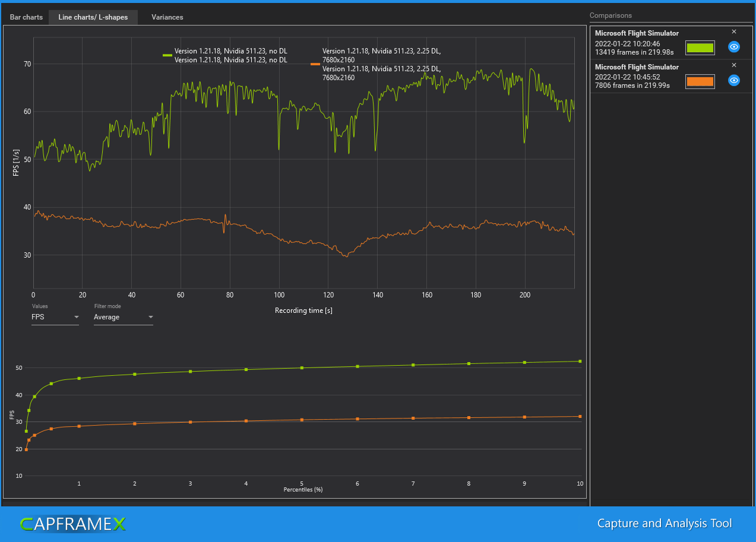Open the Values dropdown currently showing FPS
The height and width of the screenshot is (542, 756).
(x=55, y=316)
